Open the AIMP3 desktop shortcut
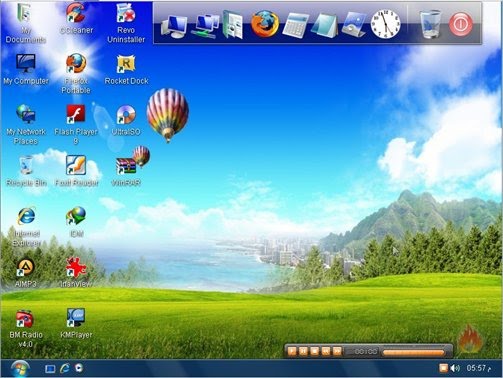 tap(26, 273)
